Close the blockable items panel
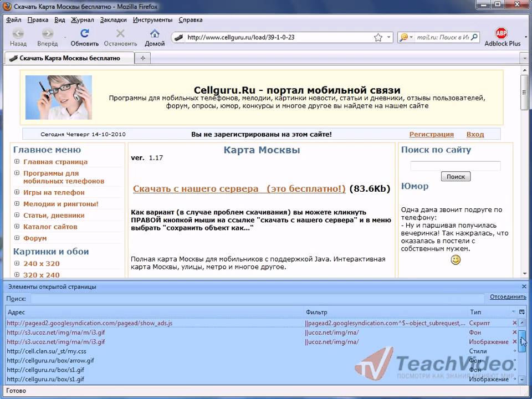The width and height of the screenshot is (532, 399). [524, 287]
